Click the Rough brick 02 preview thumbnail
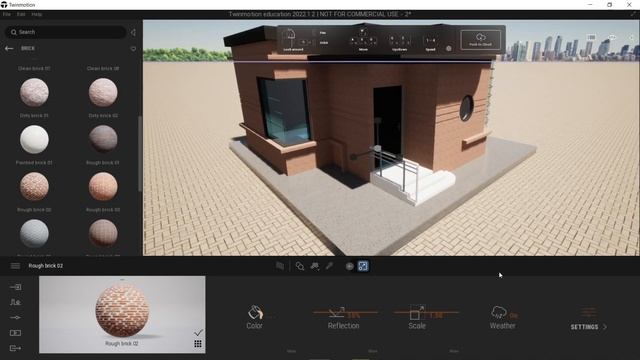Viewport: 640px width, 360px height. click(x=122, y=315)
